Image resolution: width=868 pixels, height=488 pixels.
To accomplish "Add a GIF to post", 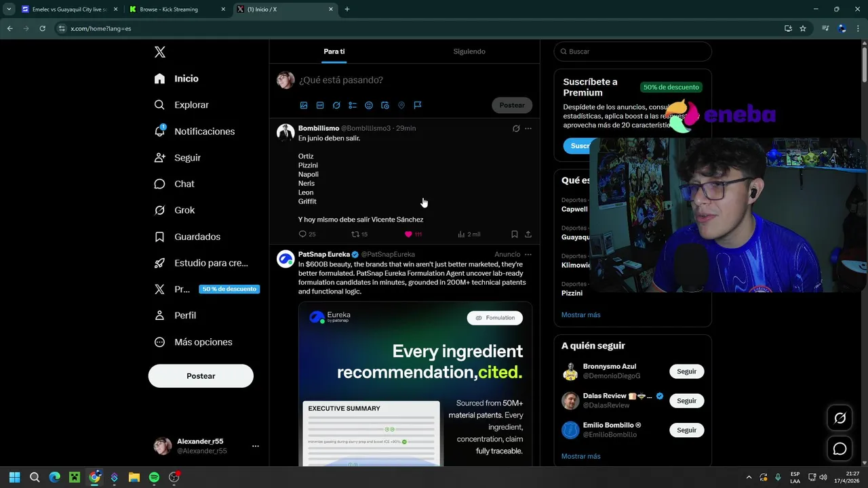I will point(320,105).
